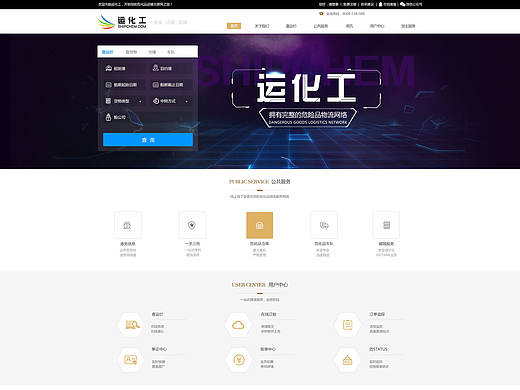Click the 在线订舱 title in User Center
520x390 pixels.
tap(268, 314)
